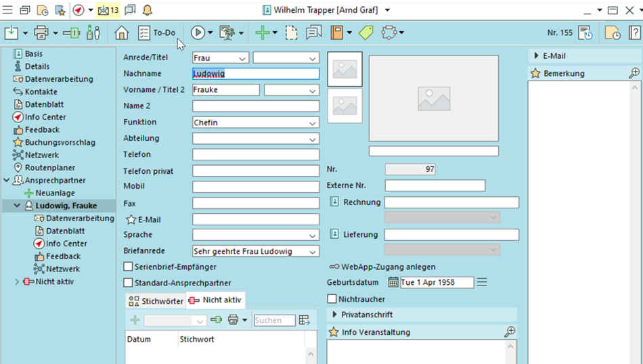Viewport: 643px width, 364px height.
Task: Switch to the Stichwörter tab
Action: click(156, 300)
